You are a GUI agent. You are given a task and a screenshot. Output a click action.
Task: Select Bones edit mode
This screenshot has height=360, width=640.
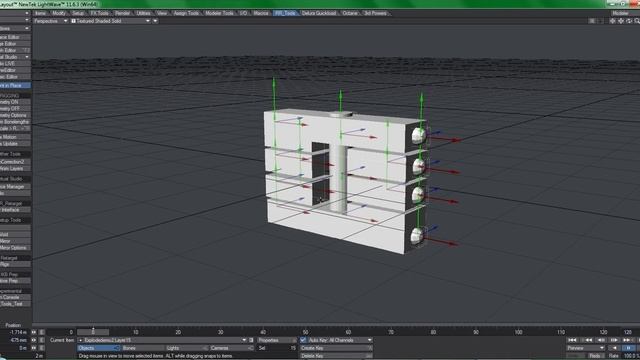pyautogui.click(x=142, y=348)
